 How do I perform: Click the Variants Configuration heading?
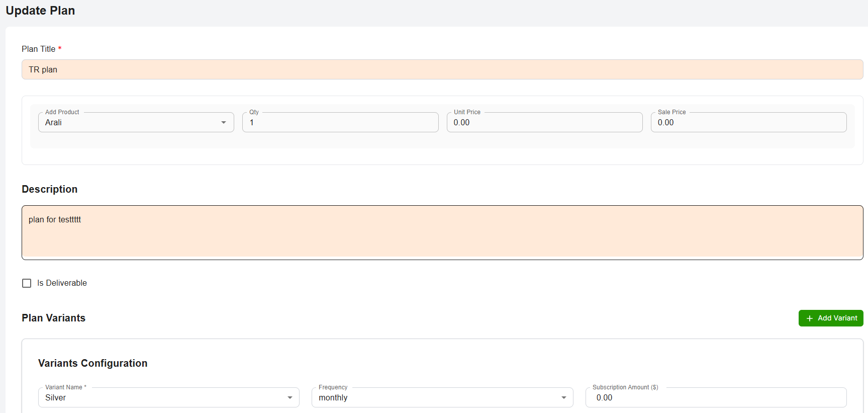[92, 363]
